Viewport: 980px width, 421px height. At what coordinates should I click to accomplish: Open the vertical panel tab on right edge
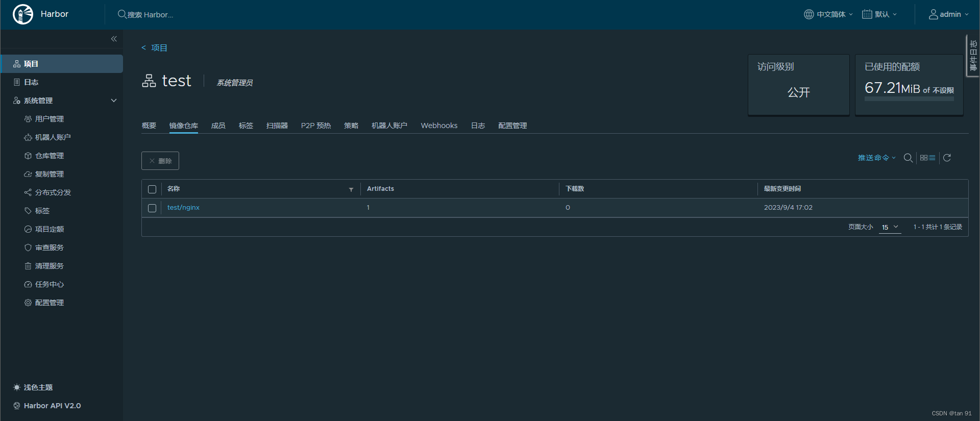tap(973, 56)
